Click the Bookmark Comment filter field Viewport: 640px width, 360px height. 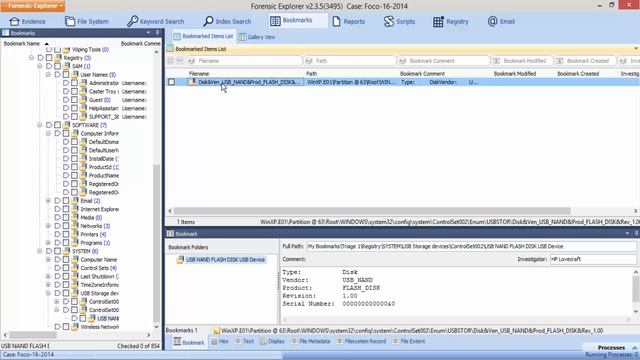click(444, 61)
